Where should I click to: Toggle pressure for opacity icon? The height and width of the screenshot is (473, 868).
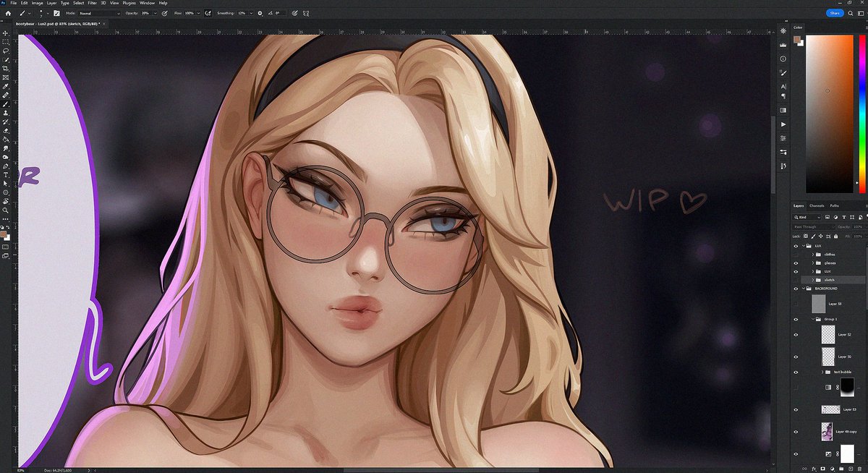pos(164,13)
